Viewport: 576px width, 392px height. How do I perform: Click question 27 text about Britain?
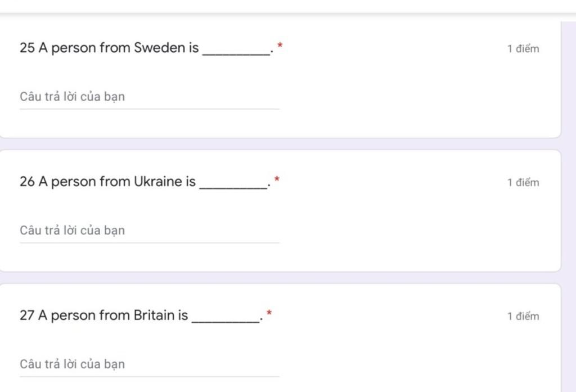pos(141,316)
